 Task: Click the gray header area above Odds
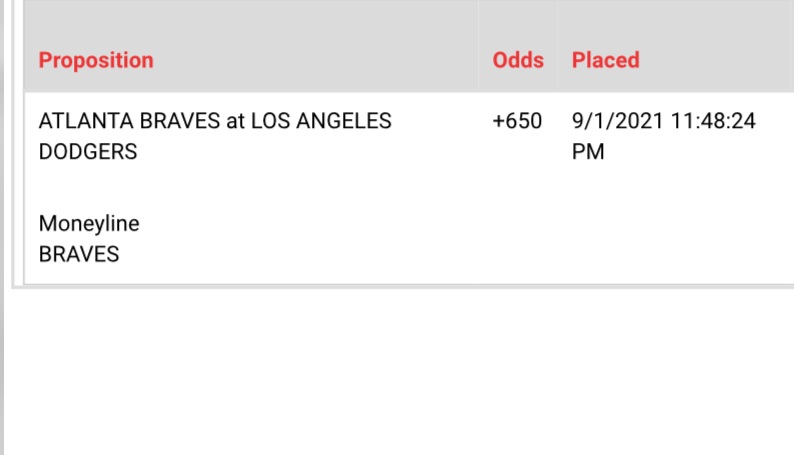518,23
